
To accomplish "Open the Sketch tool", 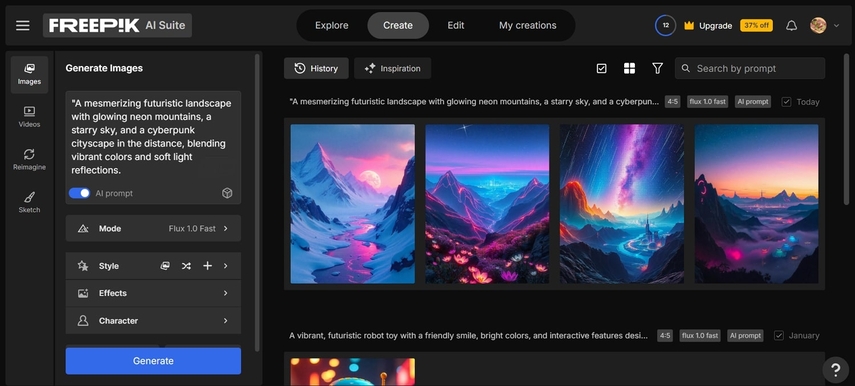I will coord(29,202).
